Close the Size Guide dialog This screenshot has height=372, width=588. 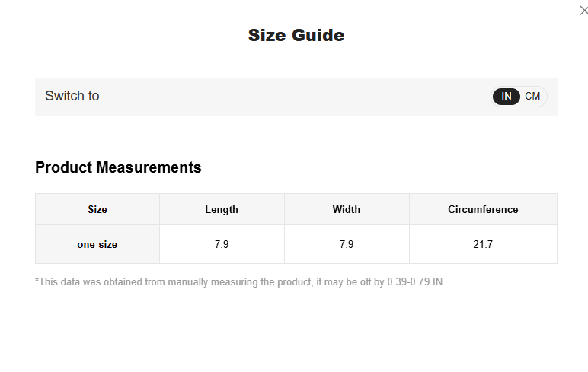pos(584,11)
